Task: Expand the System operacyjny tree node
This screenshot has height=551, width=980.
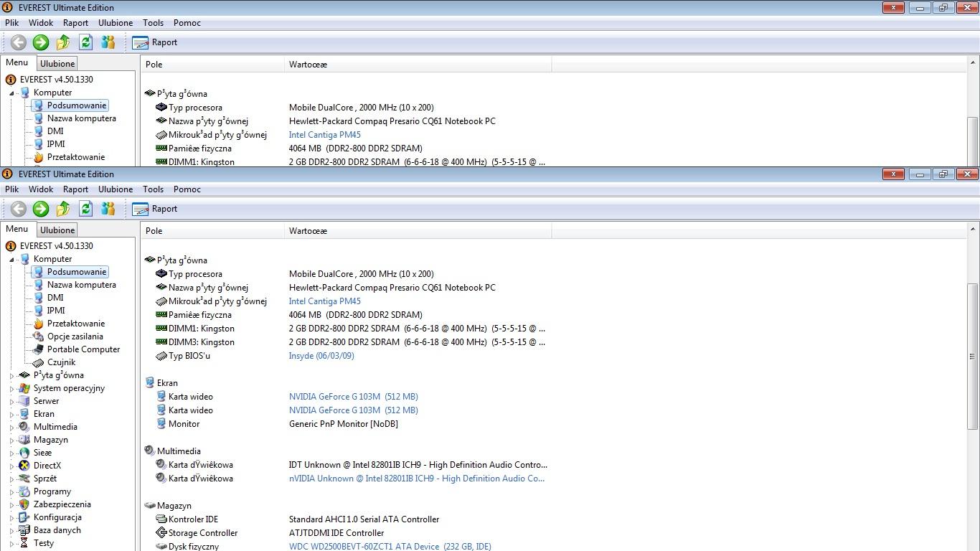Action: pyautogui.click(x=12, y=388)
